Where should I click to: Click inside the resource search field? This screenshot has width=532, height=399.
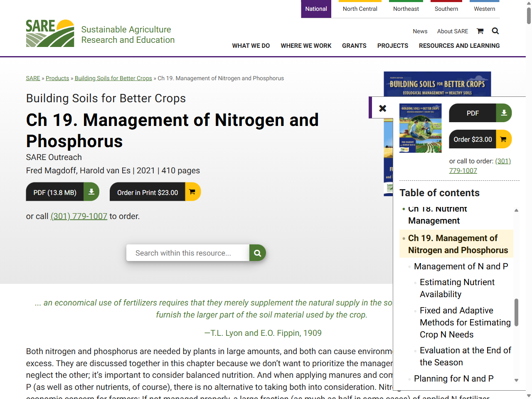[x=187, y=253]
